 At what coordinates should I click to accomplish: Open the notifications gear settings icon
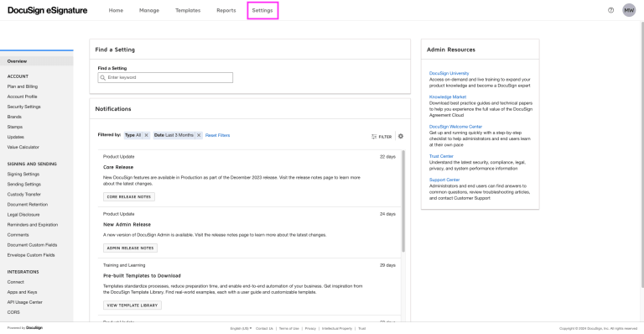[x=401, y=137]
